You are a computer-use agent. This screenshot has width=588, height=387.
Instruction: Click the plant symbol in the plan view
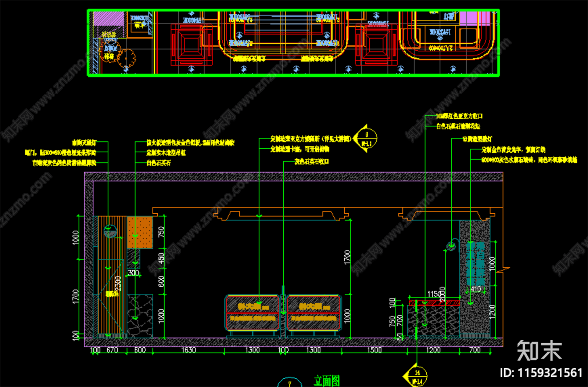click(x=127, y=59)
